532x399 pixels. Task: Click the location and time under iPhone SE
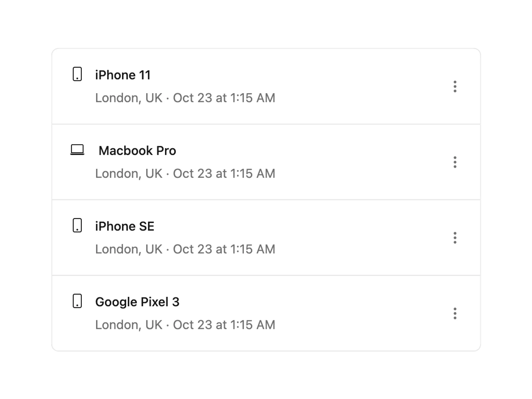click(x=185, y=249)
